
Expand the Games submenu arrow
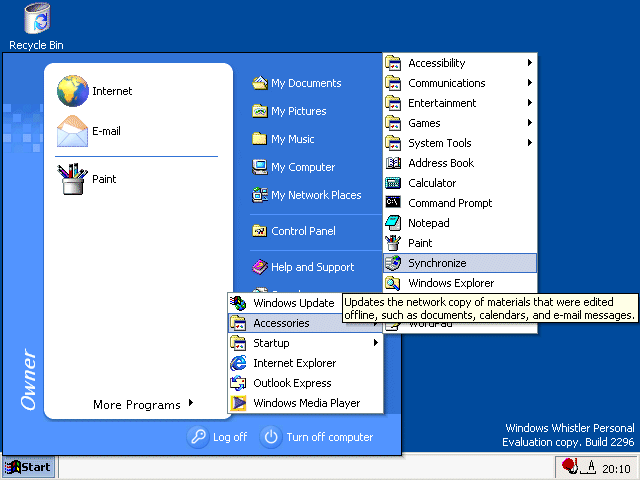pyautogui.click(x=529, y=122)
